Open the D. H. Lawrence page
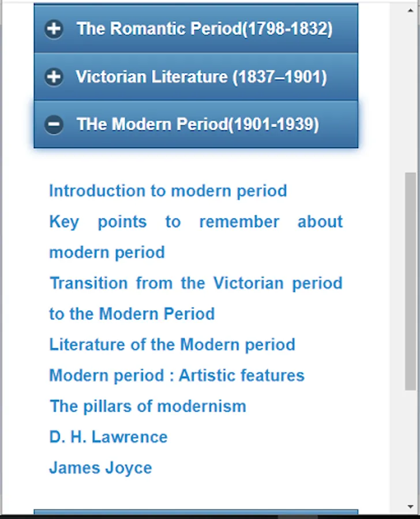Image resolution: width=420 pixels, height=519 pixels. point(108,437)
